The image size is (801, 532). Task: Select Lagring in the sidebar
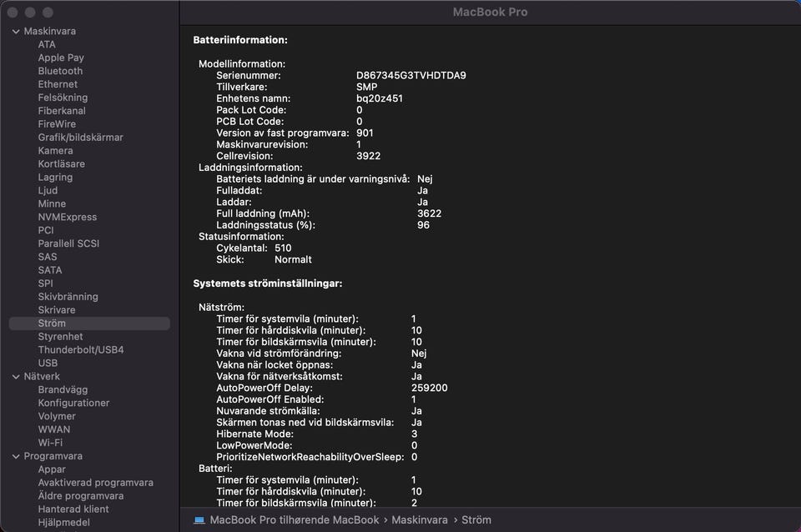tap(55, 178)
